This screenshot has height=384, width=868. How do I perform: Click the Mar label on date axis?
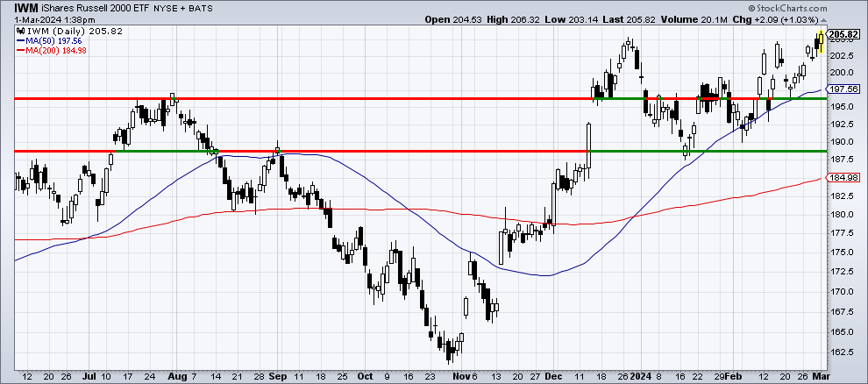(819, 376)
